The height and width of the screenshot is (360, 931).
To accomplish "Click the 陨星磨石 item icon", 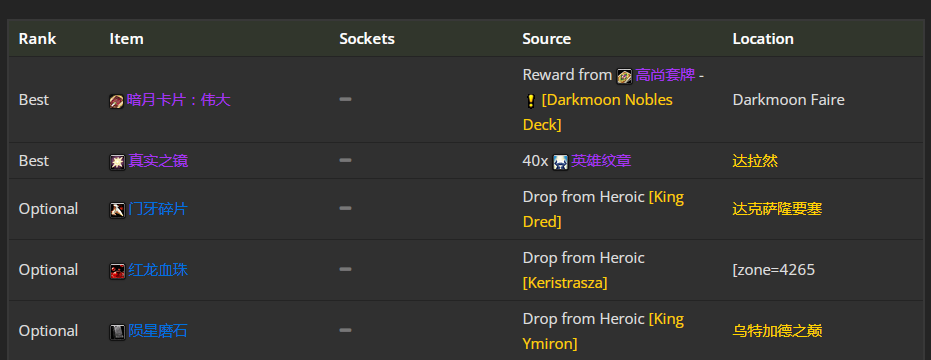I will tap(117, 332).
